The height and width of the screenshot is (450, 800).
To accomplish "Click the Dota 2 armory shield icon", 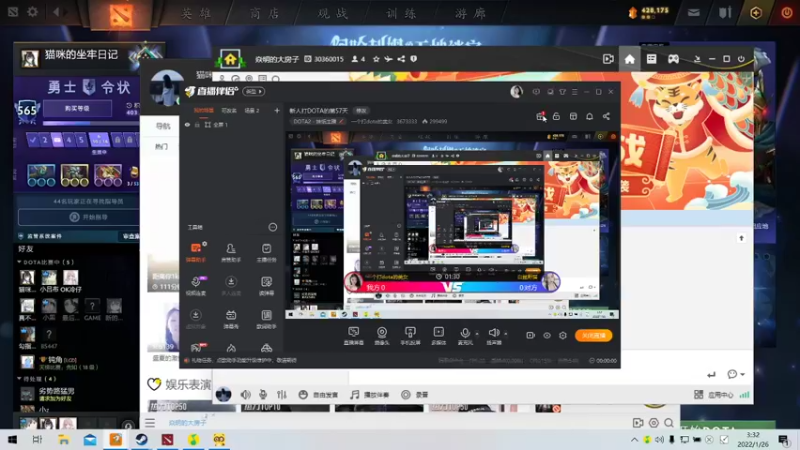I will pos(725,13).
